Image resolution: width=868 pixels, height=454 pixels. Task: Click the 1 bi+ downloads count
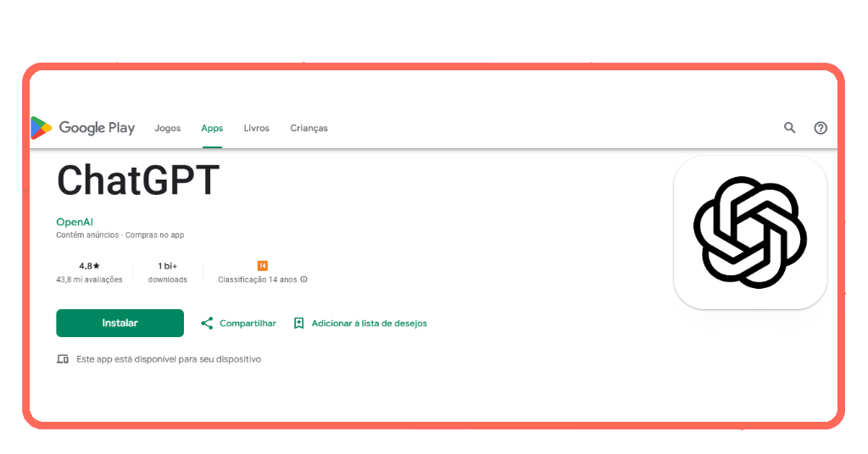tap(168, 266)
